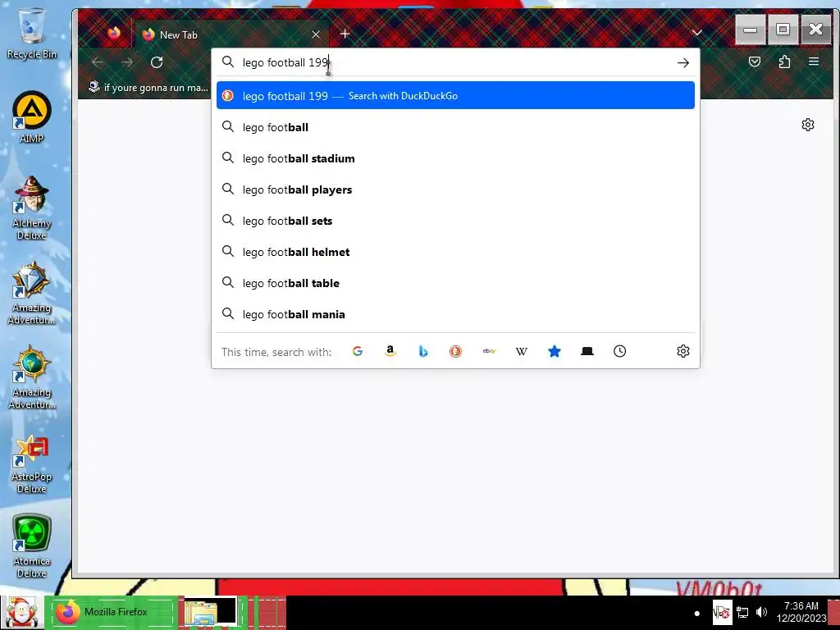
Task: Go forward one page
Action: (x=127, y=62)
